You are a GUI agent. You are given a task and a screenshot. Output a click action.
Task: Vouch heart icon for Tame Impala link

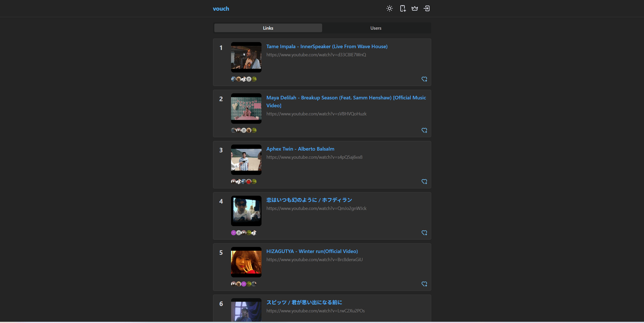tap(424, 79)
